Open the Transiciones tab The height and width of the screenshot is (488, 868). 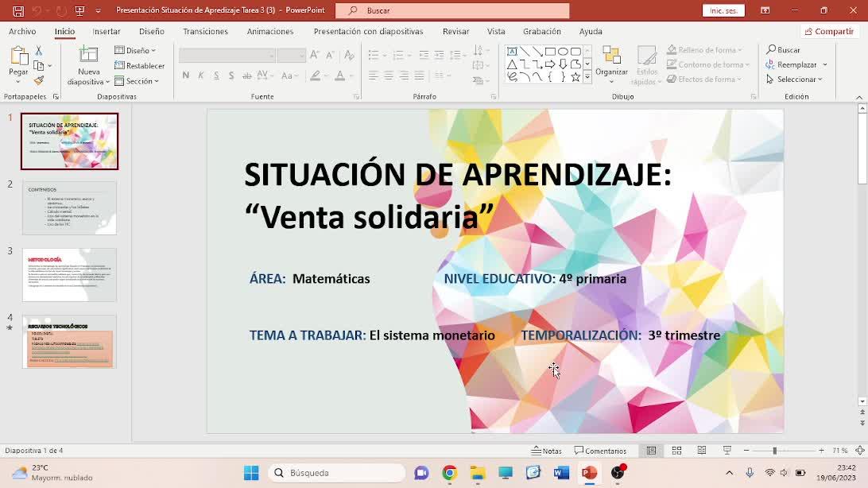[x=205, y=31]
